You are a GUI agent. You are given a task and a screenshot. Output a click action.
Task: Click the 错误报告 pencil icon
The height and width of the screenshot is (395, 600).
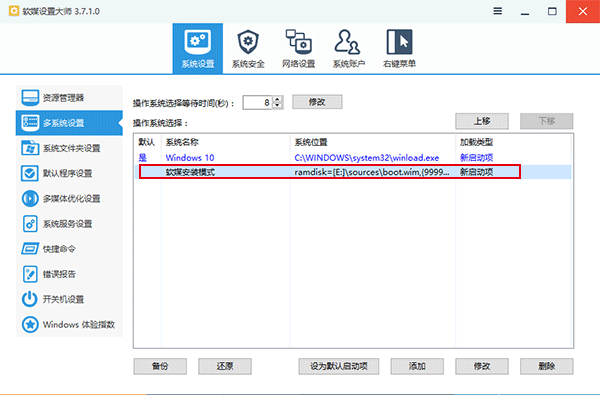pos(30,274)
